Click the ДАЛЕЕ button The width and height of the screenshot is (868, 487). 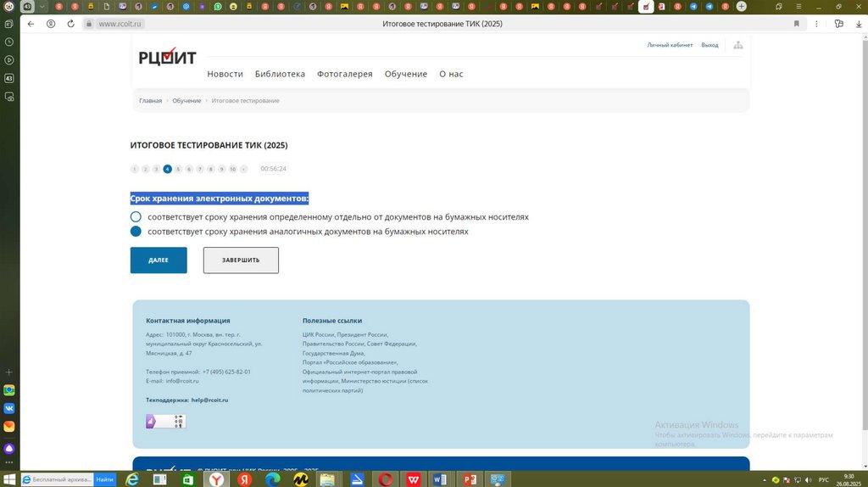tap(159, 260)
